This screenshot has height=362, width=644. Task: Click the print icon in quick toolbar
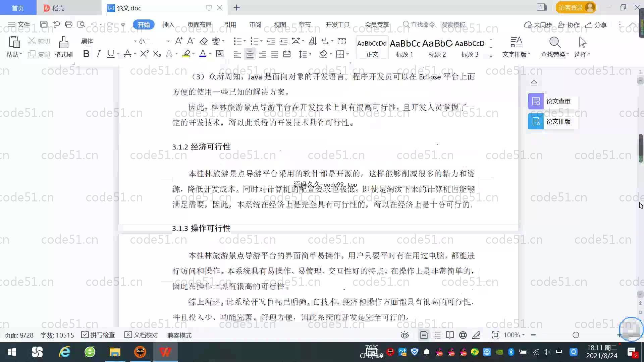point(69,24)
